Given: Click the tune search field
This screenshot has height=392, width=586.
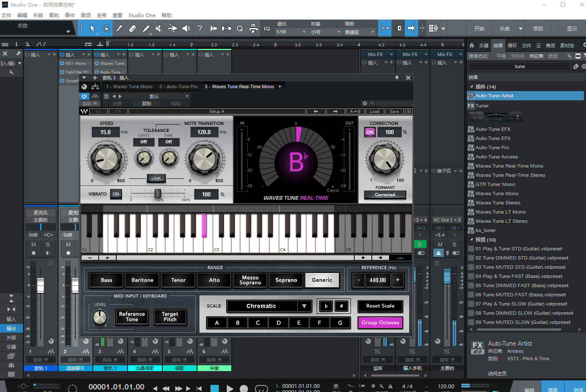Looking at the screenshot, I should [519, 66].
